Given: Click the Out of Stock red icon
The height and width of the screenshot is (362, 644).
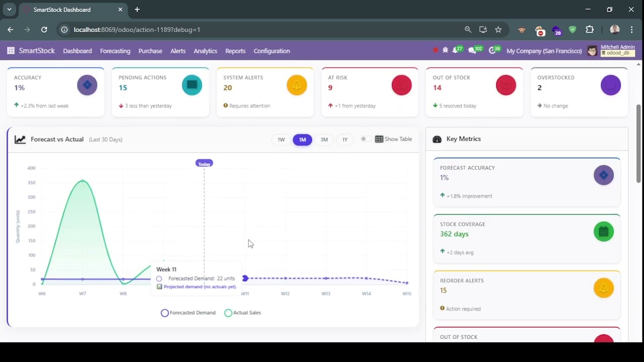Looking at the screenshot, I should (506, 85).
